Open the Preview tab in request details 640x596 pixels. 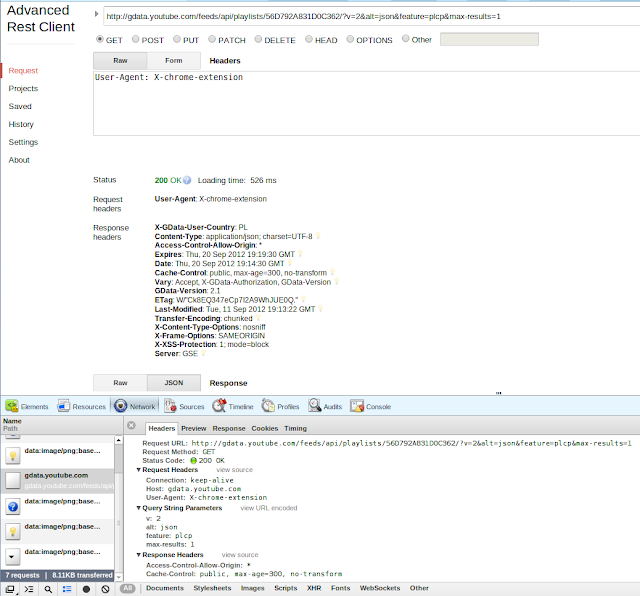(193, 428)
